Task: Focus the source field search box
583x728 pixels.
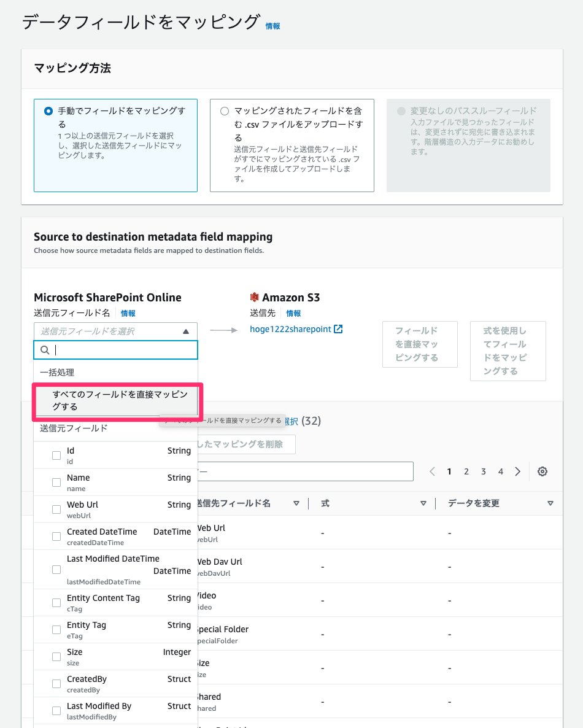Action: pyautogui.click(x=115, y=350)
